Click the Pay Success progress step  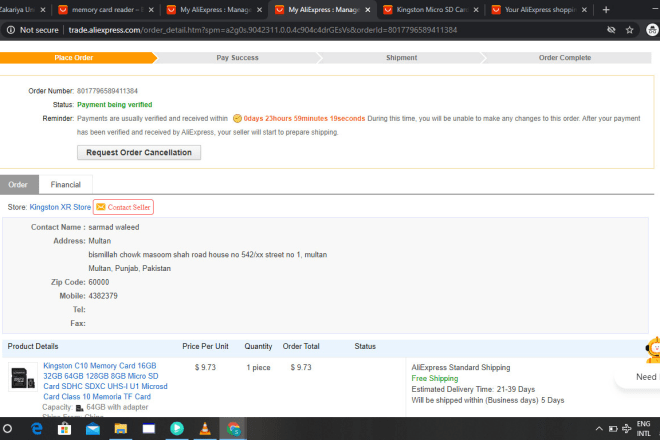237,58
